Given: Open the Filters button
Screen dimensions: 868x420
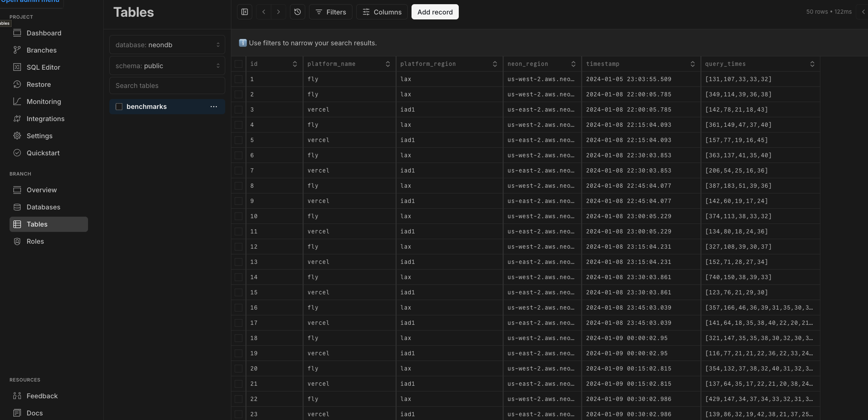Looking at the screenshot, I should (x=330, y=12).
